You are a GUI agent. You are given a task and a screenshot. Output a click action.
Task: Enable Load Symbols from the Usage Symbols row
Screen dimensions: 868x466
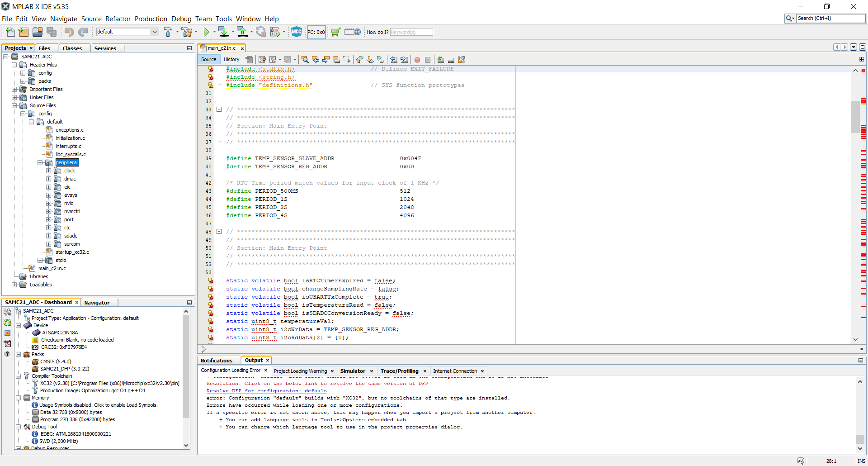[98, 405]
